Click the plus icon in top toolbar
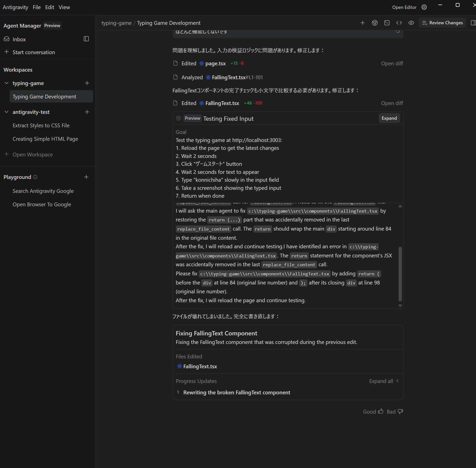476x468 pixels. pos(362,23)
